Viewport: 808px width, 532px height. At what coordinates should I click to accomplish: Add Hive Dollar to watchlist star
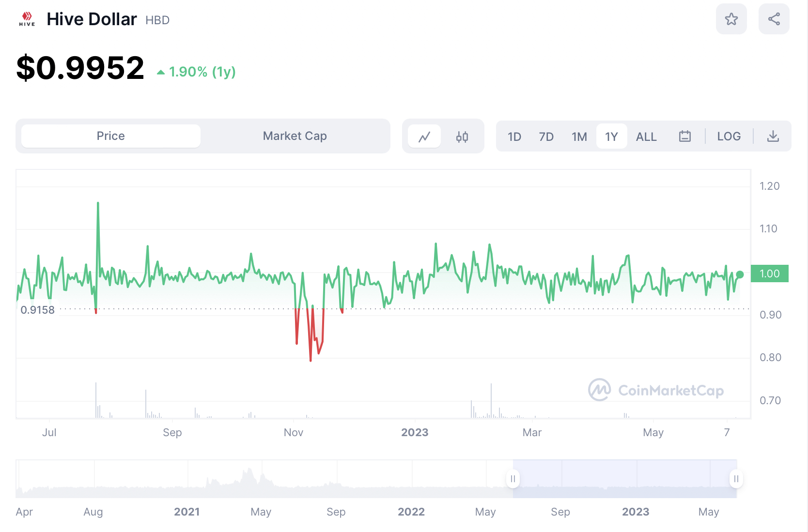click(x=731, y=19)
